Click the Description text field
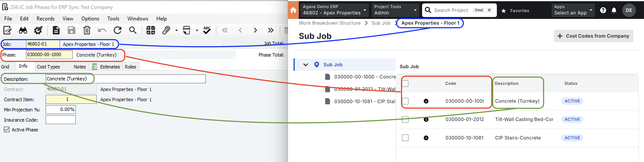 pos(125,79)
